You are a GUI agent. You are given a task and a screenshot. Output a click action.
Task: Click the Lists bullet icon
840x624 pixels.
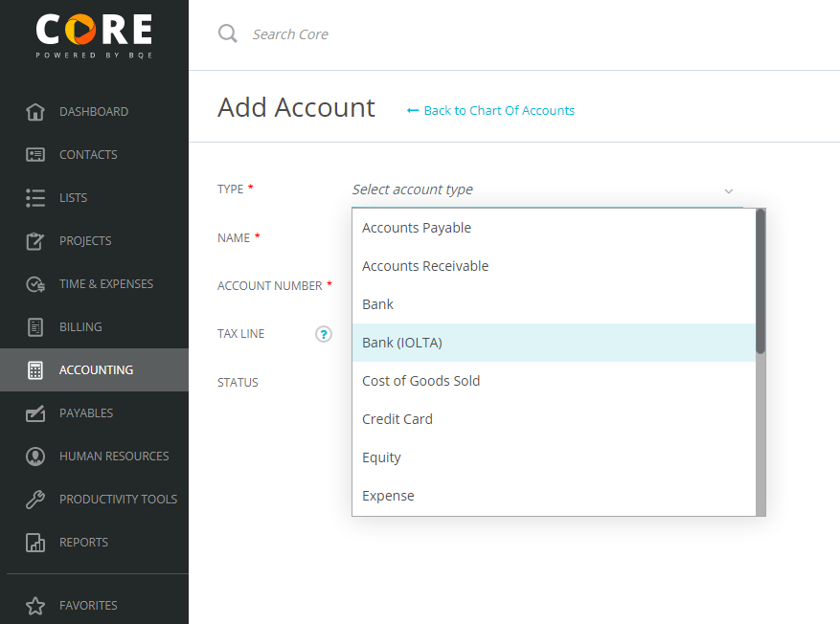[x=35, y=198]
